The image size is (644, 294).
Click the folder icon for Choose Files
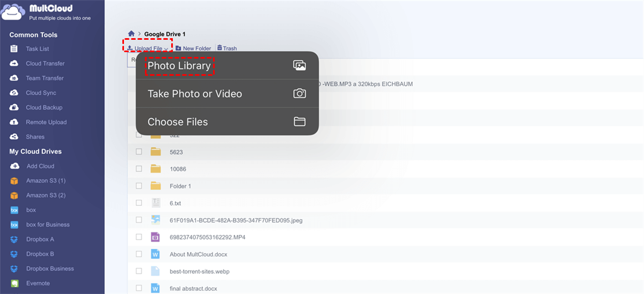pos(299,121)
